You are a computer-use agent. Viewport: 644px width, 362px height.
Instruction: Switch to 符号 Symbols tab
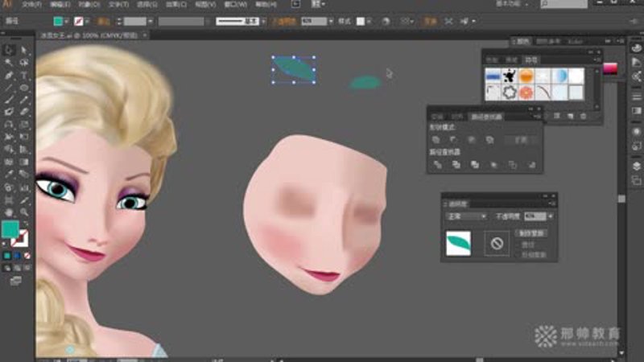pyautogui.click(x=531, y=60)
